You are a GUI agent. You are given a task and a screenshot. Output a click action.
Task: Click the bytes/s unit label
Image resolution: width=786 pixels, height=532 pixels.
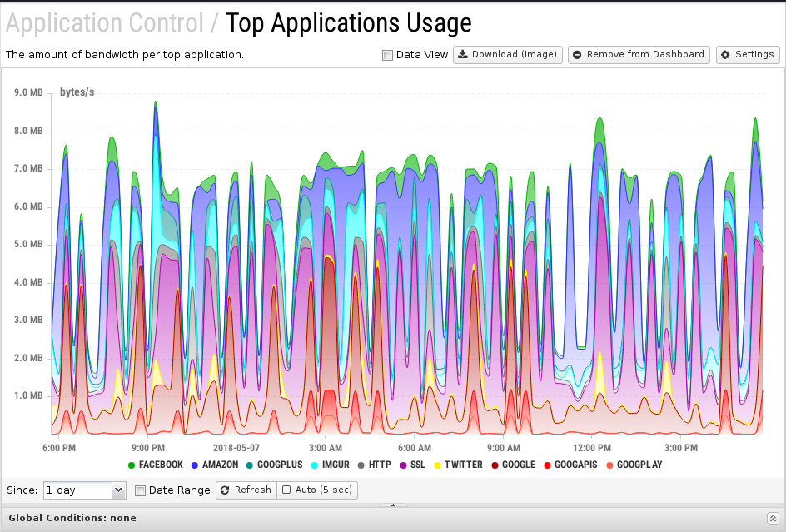pyautogui.click(x=77, y=92)
